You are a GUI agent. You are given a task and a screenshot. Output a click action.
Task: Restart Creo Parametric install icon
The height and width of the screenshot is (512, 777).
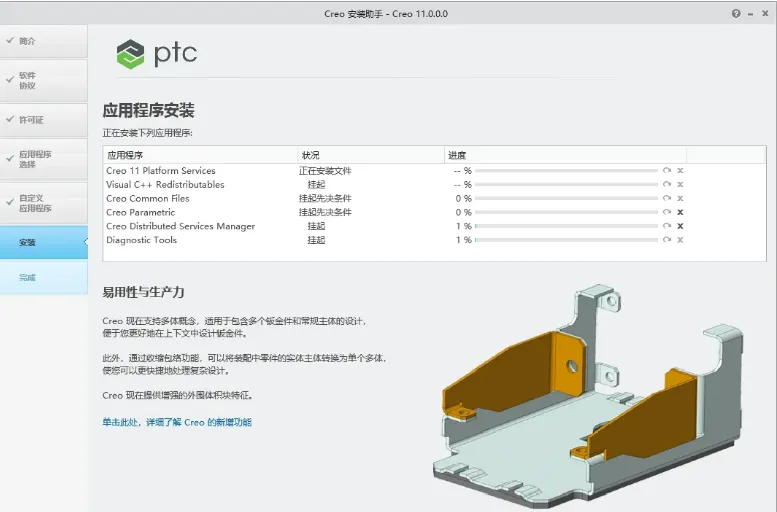(667, 212)
